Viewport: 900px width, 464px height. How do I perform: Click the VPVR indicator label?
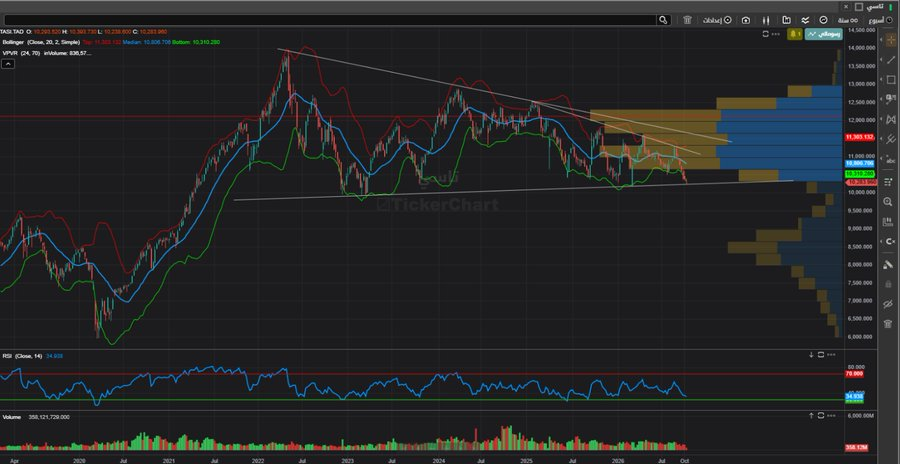tap(10, 53)
